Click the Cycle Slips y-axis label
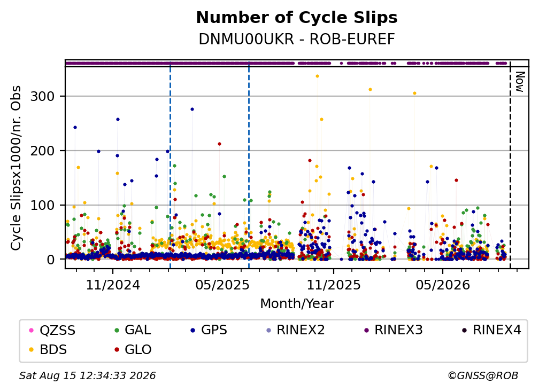Image resolution: width=539 pixels, height=392 pixels. point(16,168)
